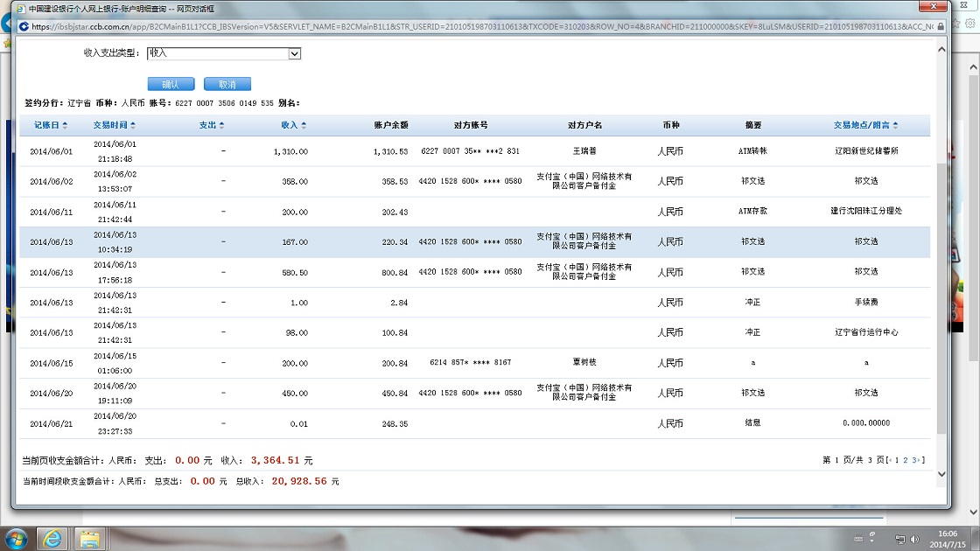
Task: Sort by 收入 column header
Action: pyautogui.click(x=293, y=126)
